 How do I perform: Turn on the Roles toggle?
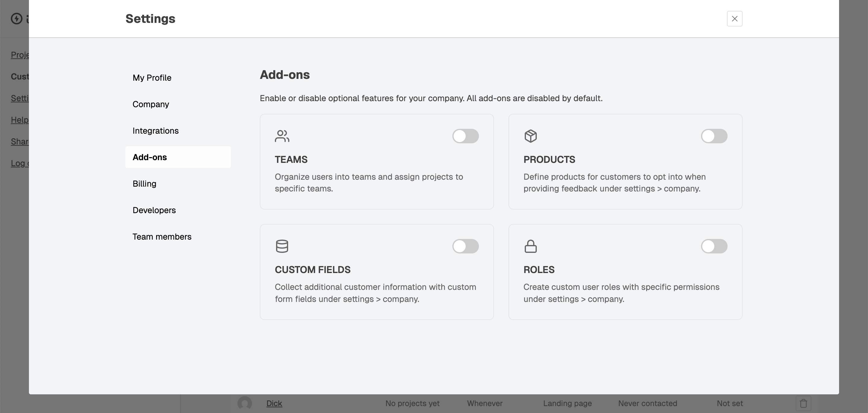click(714, 246)
